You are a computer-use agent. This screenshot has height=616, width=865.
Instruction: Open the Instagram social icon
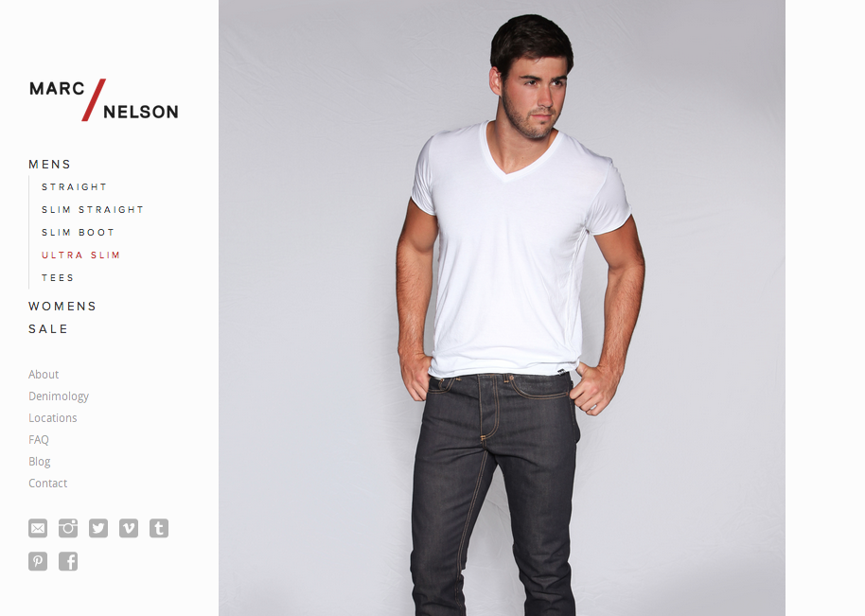(x=68, y=528)
